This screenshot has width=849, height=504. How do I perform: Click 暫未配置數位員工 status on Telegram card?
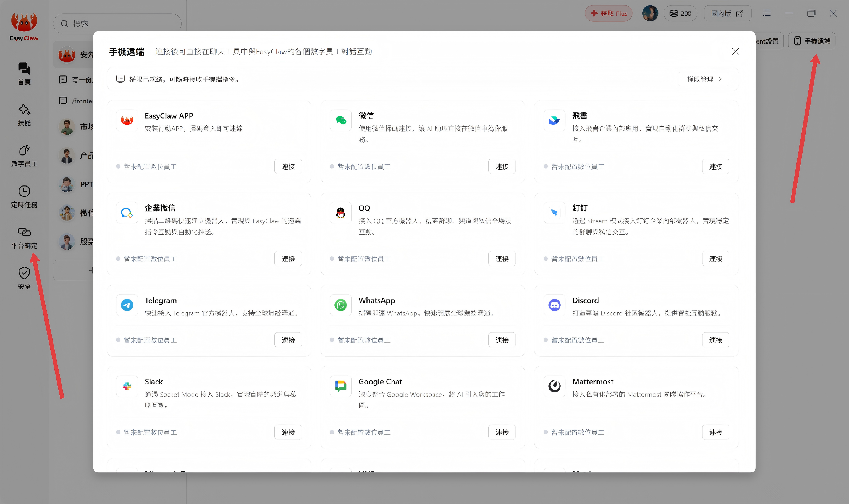click(150, 340)
